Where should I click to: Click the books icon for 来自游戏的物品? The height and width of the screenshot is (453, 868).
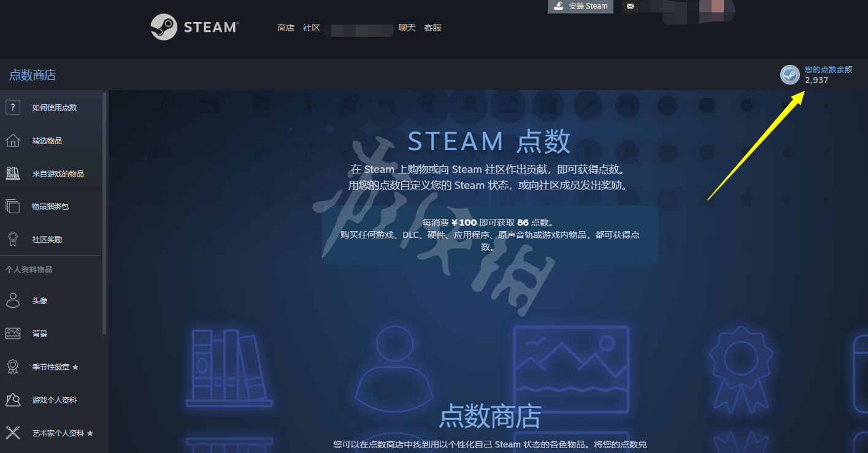pyautogui.click(x=13, y=173)
